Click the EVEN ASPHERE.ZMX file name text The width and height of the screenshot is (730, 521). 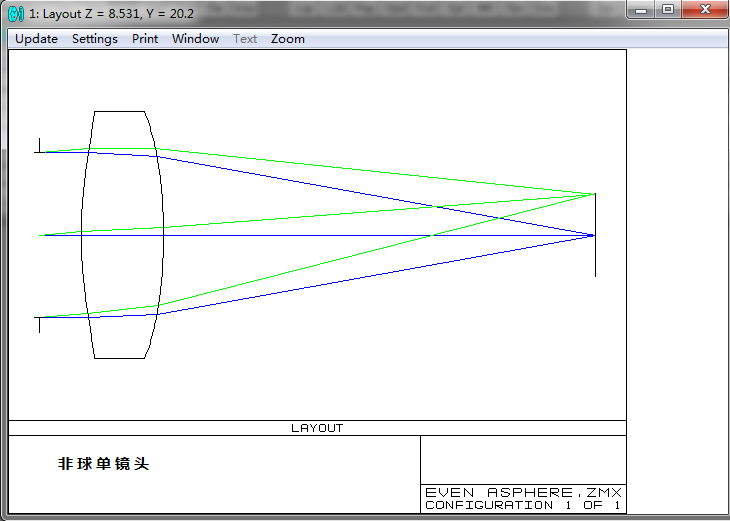click(523, 492)
